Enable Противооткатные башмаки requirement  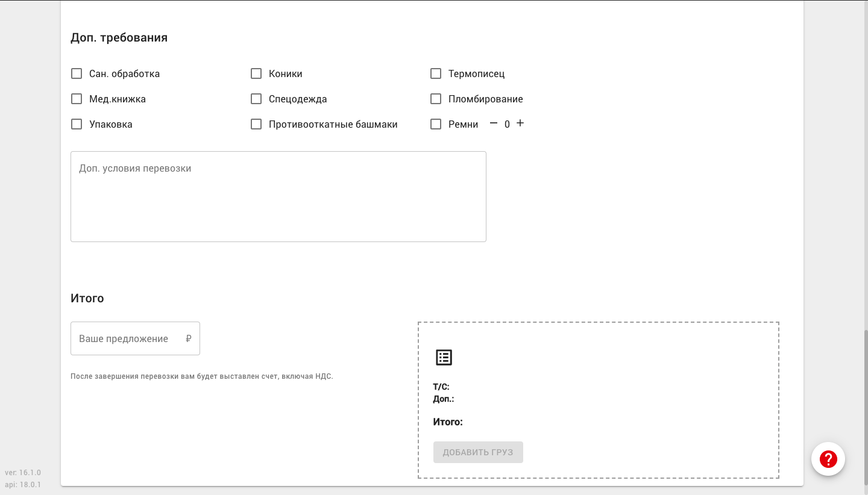click(x=256, y=124)
